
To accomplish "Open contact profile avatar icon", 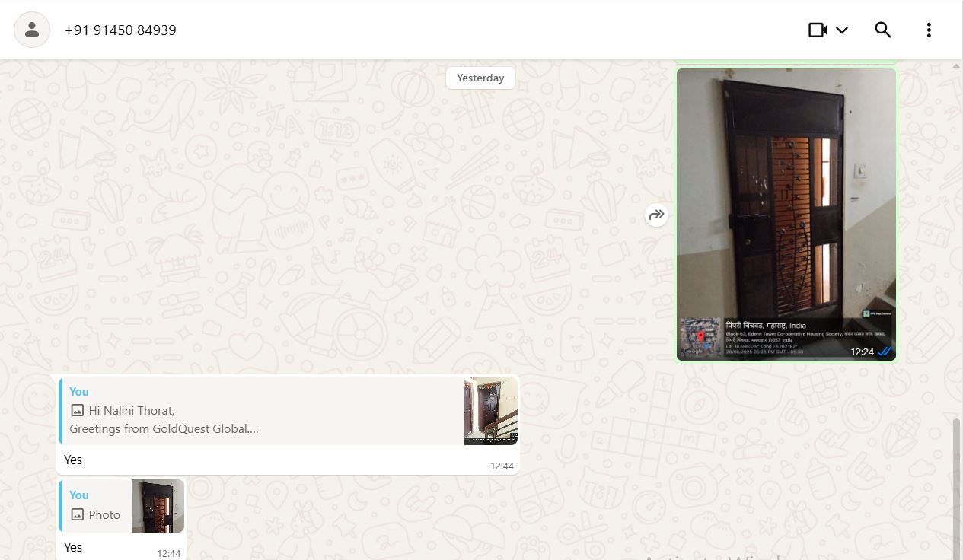I will coord(32,30).
